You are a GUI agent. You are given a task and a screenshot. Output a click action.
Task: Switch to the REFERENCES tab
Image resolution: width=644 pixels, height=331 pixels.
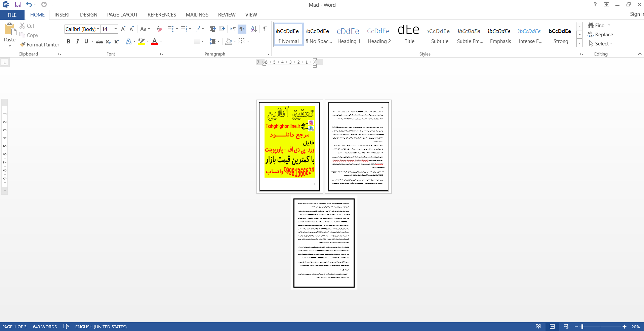162,15
